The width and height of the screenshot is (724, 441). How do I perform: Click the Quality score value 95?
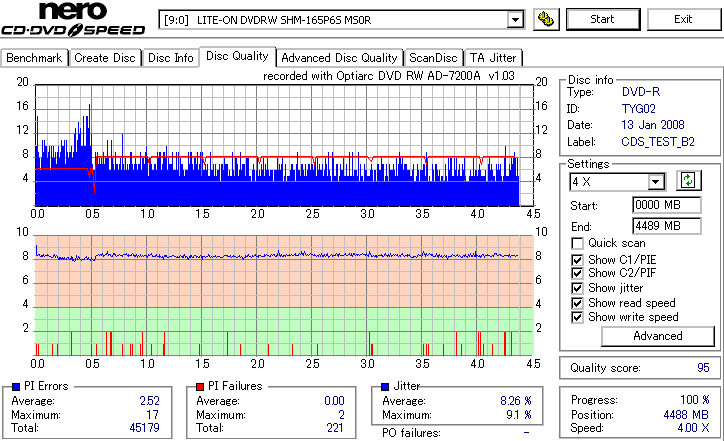click(703, 368)
